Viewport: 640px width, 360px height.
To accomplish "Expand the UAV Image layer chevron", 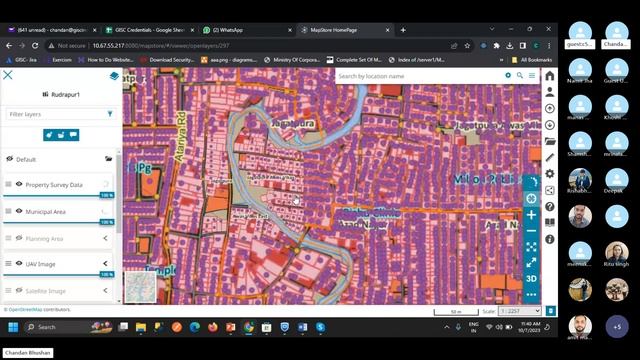I will pyautogui.click(x=105, y=264).
